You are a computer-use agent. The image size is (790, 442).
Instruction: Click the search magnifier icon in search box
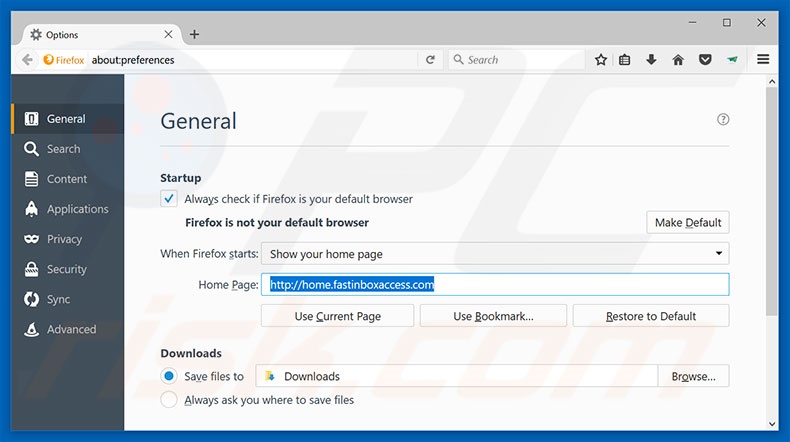click(458, 59)
